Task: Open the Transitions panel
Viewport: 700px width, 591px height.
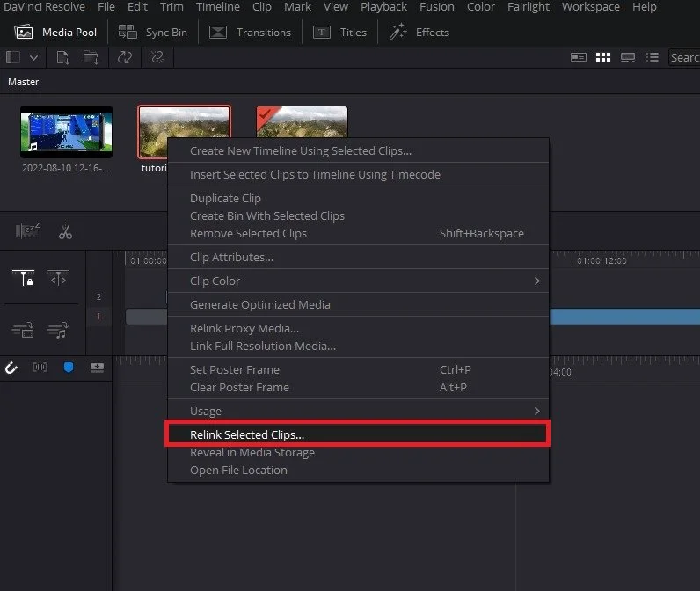Action: [x=251, y=33]
